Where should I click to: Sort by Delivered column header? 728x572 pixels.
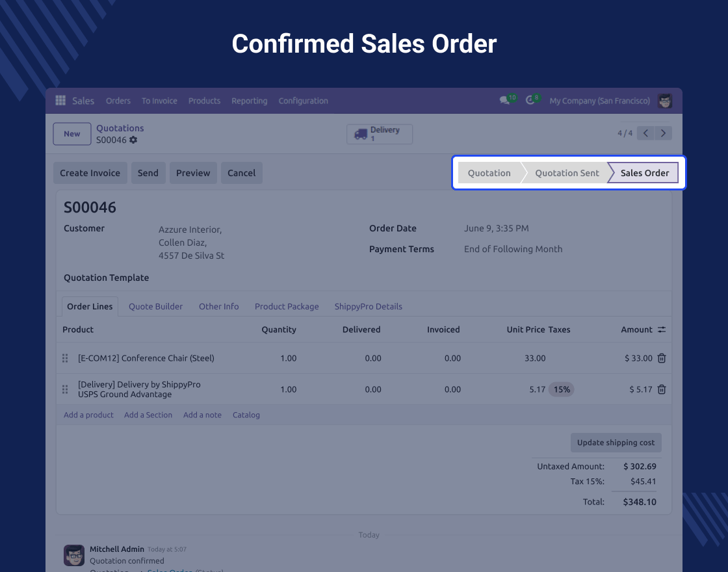coord(361,330)
